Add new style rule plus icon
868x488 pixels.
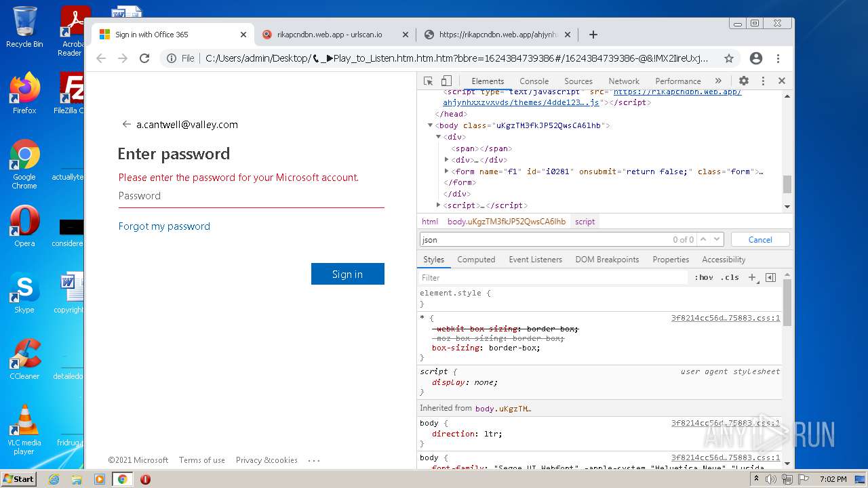click(752, 277)
